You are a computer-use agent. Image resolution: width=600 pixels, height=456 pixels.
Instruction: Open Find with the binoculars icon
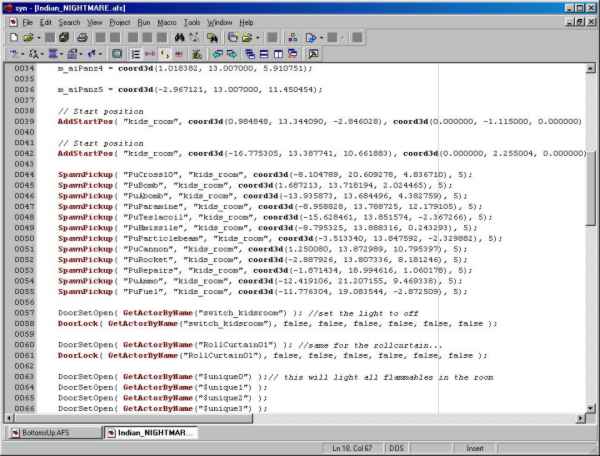click(179, 37)
